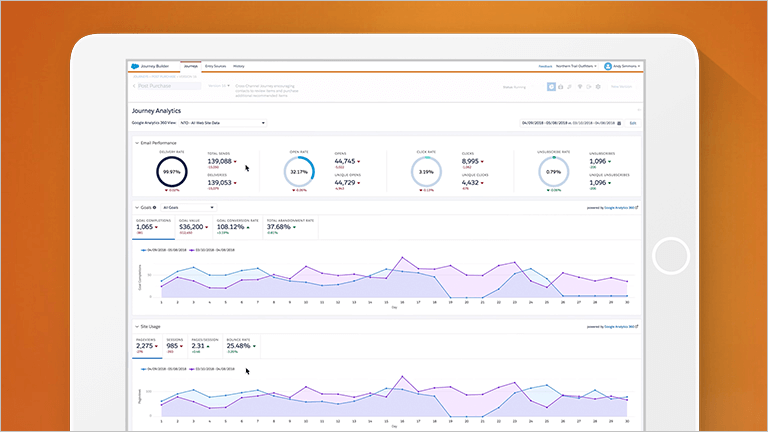Click the 44,729 unique opens value
This screenshot has height=432, width=768.
(x=345, y=183)
